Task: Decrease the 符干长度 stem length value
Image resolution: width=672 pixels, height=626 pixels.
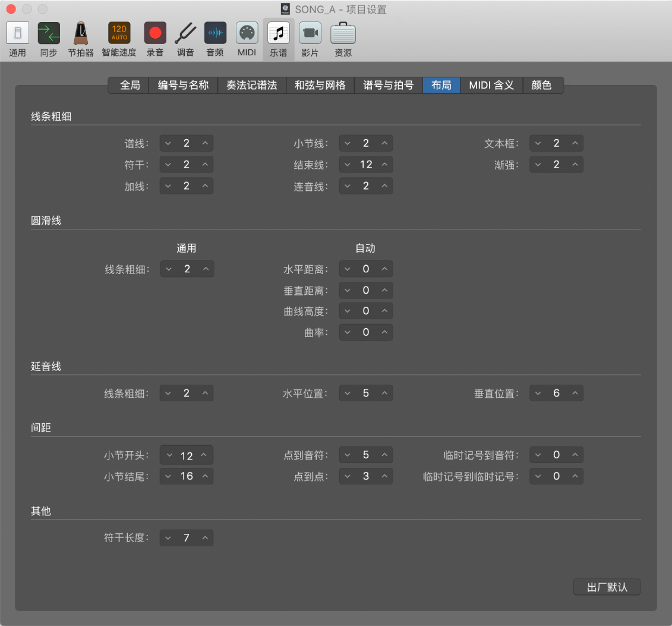Action: click(168, 537)
